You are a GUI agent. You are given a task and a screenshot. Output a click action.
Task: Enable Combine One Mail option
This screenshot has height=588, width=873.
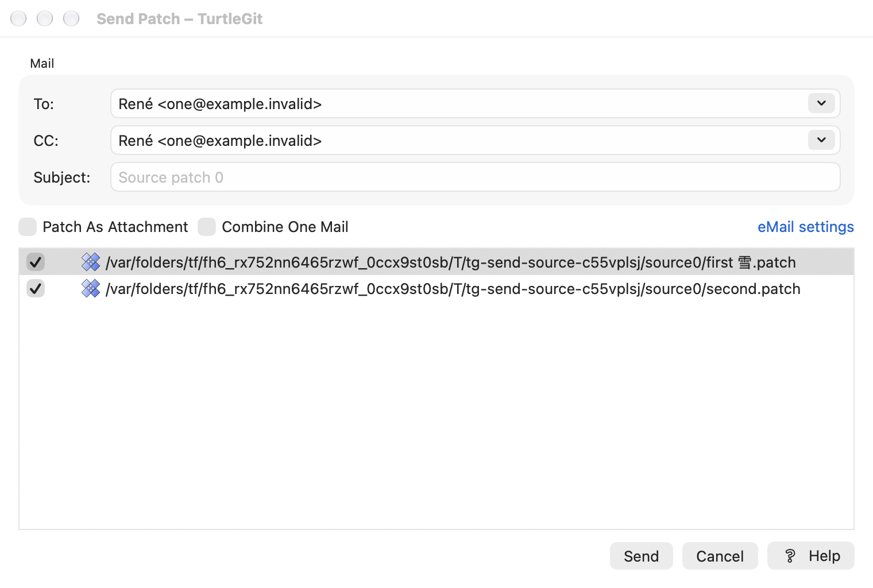tap(207, 227)
